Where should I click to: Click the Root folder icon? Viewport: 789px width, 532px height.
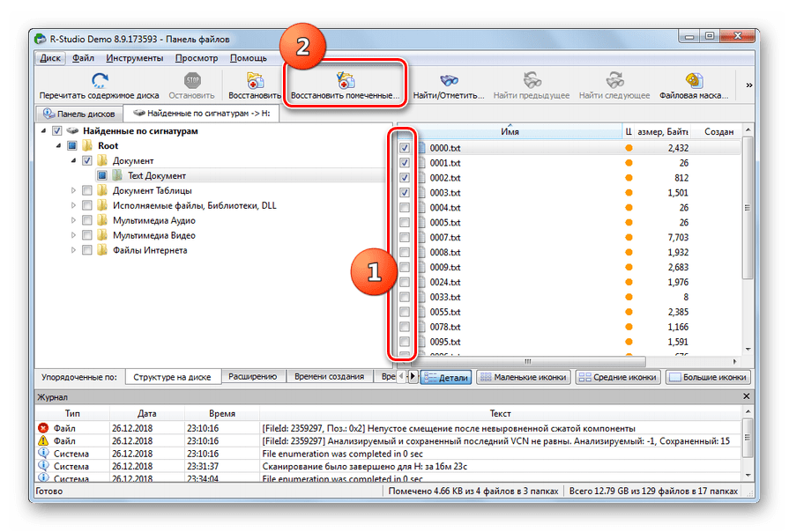click(x=87, y=146)
